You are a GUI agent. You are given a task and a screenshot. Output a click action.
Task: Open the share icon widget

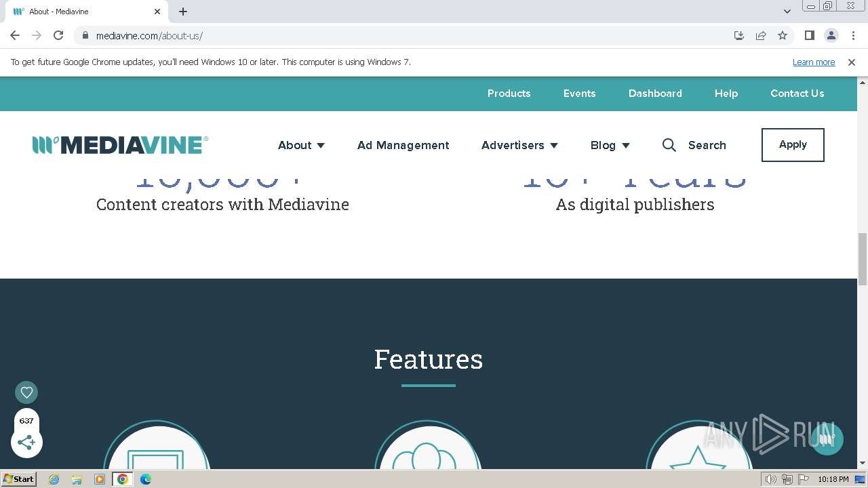tap(26, 443)
